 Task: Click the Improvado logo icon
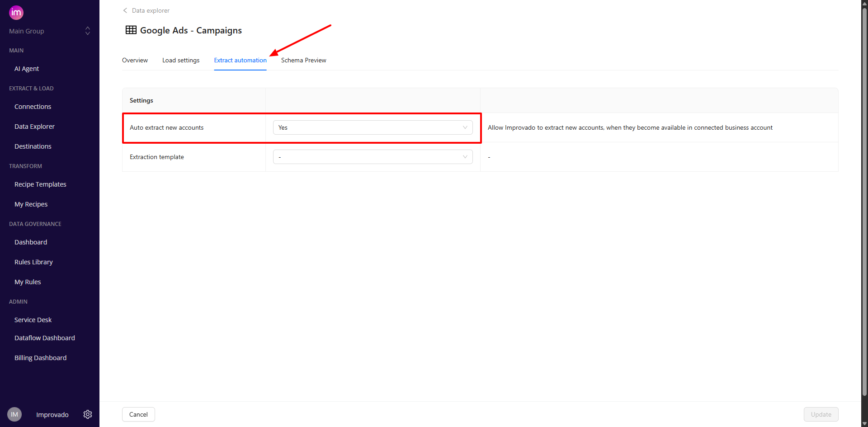16,13
